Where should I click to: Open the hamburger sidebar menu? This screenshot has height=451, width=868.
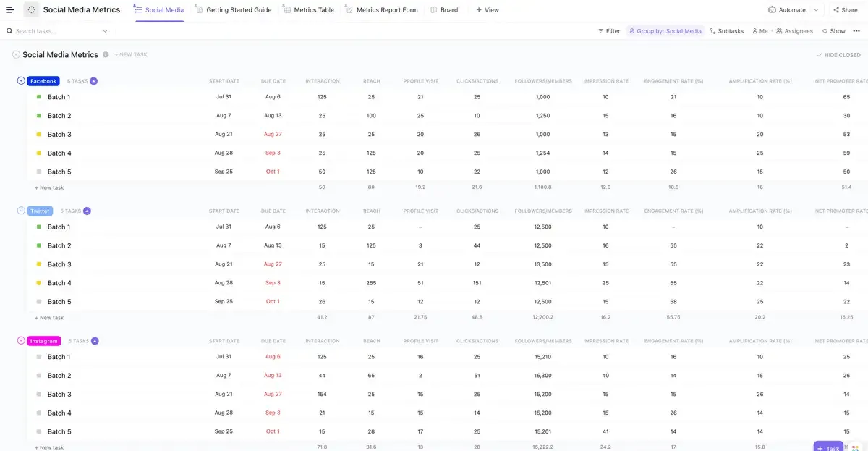point(9,10)
